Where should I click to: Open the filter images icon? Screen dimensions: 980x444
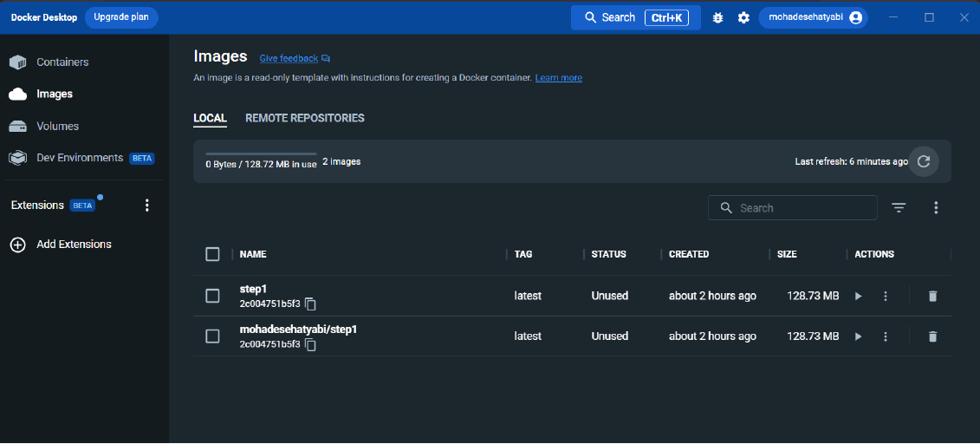tap(899, 207)
